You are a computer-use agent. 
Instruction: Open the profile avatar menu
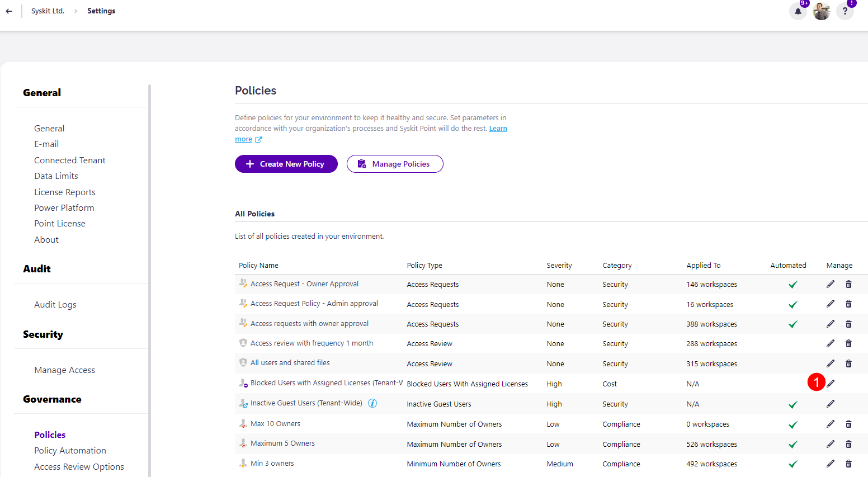click(822, 11)
